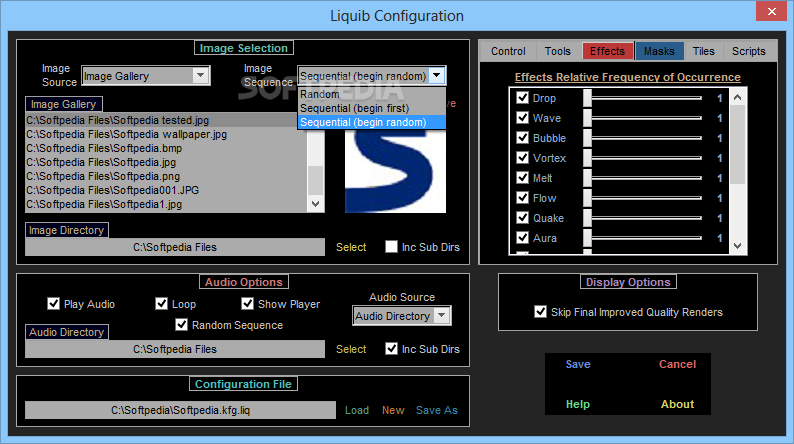Switch to the Tools tab
794x444 pixels.
(x=558, y=51)
